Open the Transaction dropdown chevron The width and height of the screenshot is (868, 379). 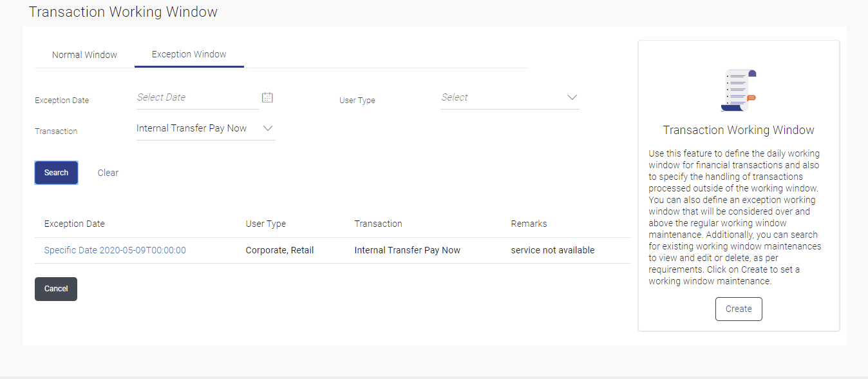click(268, 128)
